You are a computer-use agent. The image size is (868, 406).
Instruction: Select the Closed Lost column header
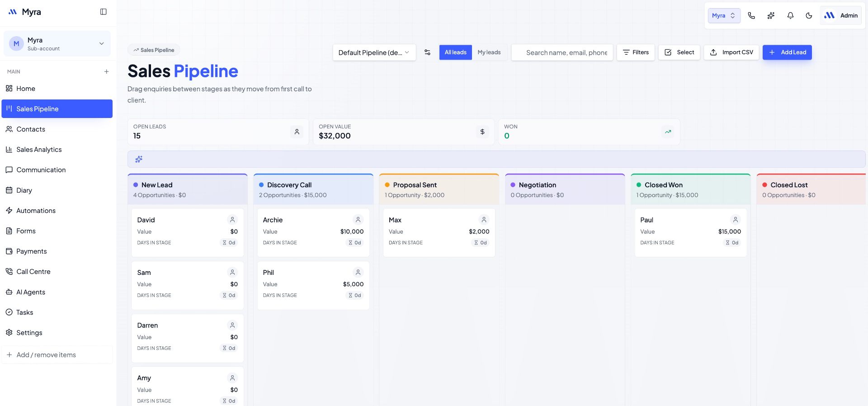coord(811,189)
